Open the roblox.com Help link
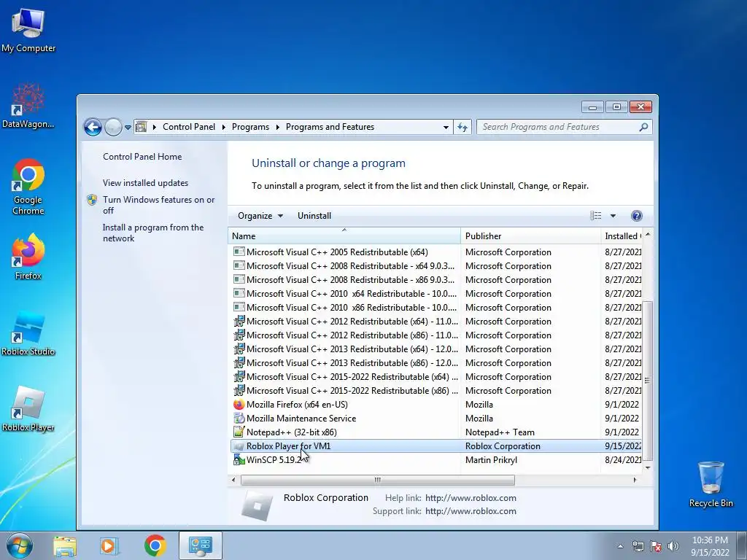Viewport: 747px width, 560px height. (x=471, y=497)
